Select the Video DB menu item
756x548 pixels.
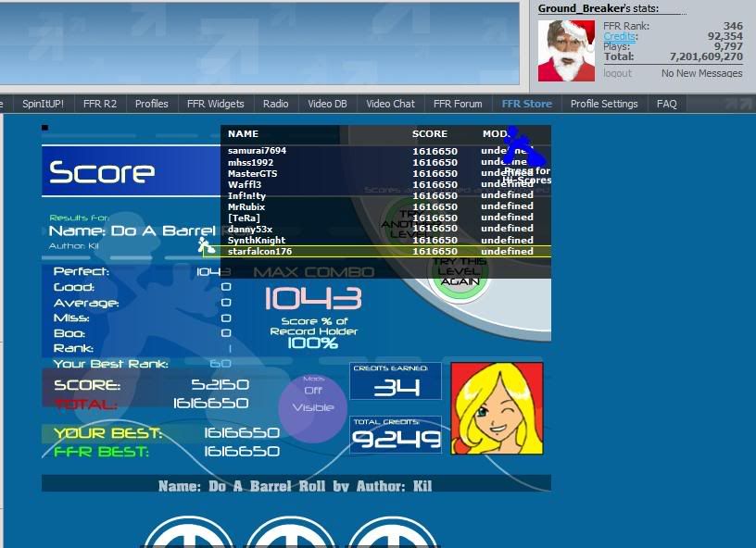(327, 104)
